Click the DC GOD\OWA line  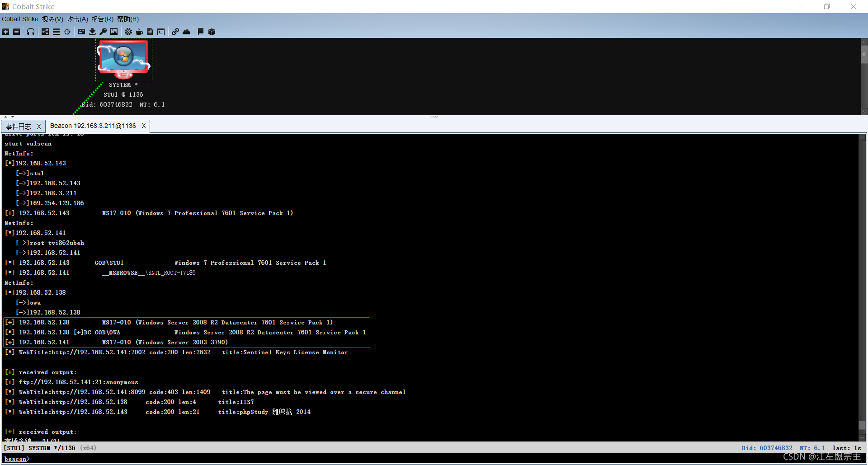185,333
